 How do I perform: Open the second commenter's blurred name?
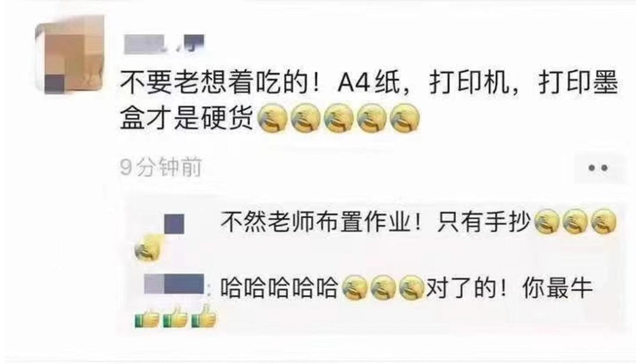point(174,284)
